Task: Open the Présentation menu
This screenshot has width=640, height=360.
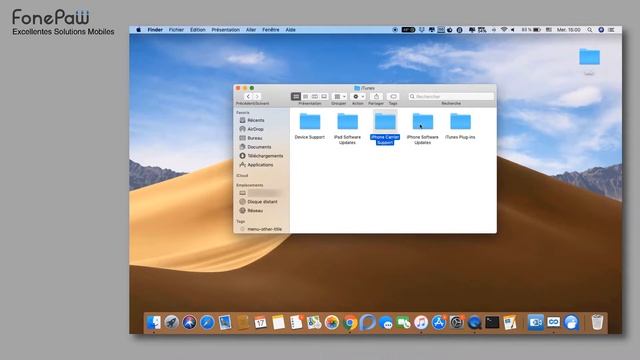Action: coord(226,30)
